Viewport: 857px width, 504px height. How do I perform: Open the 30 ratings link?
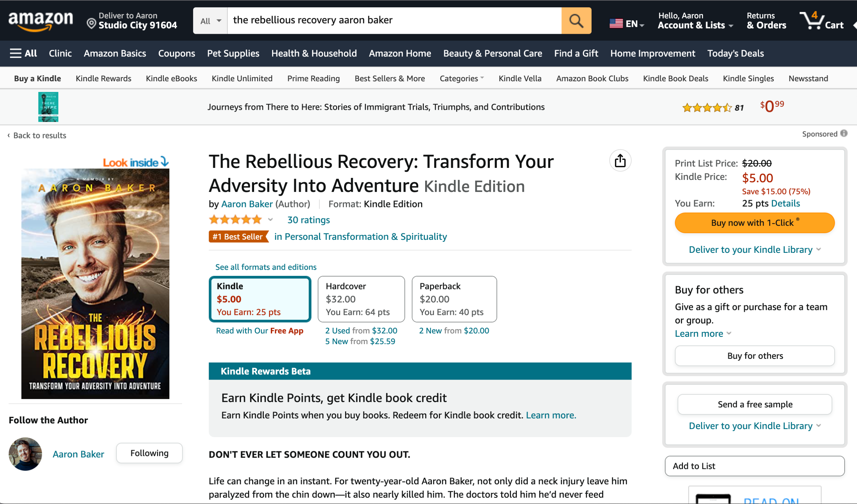point(308,220)
